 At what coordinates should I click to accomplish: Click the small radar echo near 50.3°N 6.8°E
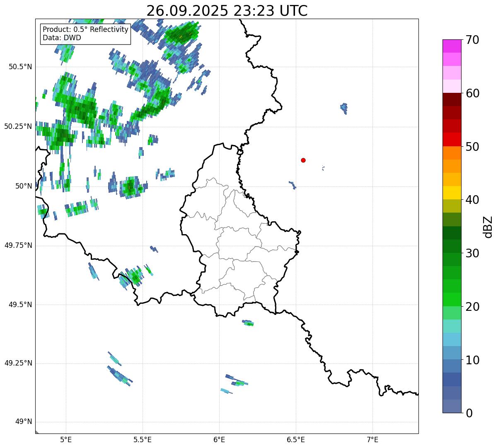(x=344, y=109)
